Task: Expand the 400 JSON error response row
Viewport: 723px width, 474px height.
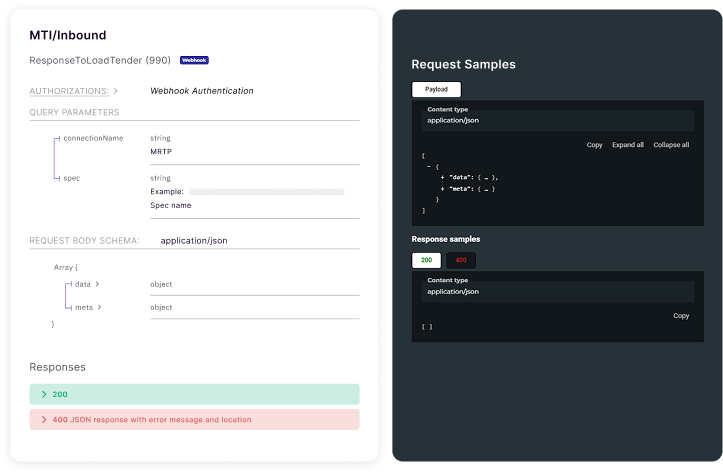Action: point(194,419)
